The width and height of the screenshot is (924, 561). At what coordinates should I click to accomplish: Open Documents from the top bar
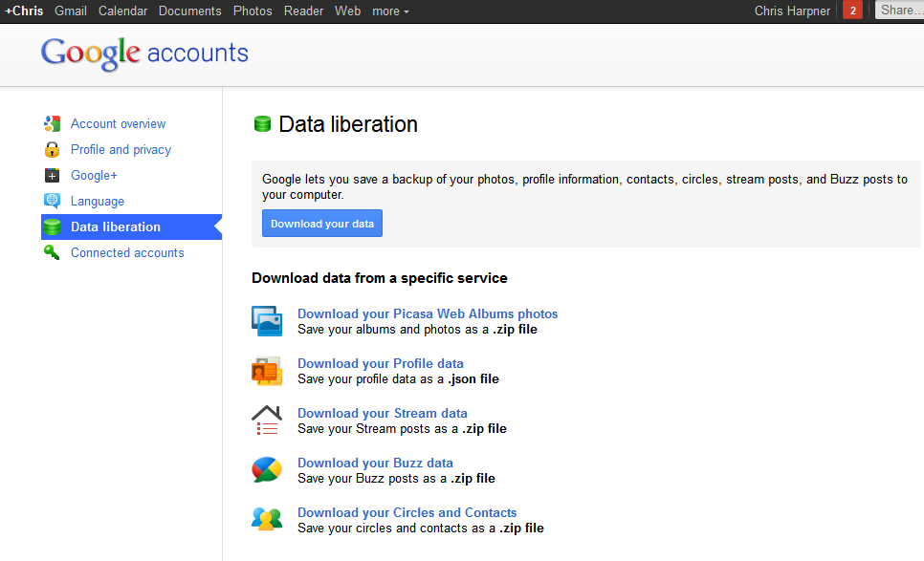coord(189,11)
